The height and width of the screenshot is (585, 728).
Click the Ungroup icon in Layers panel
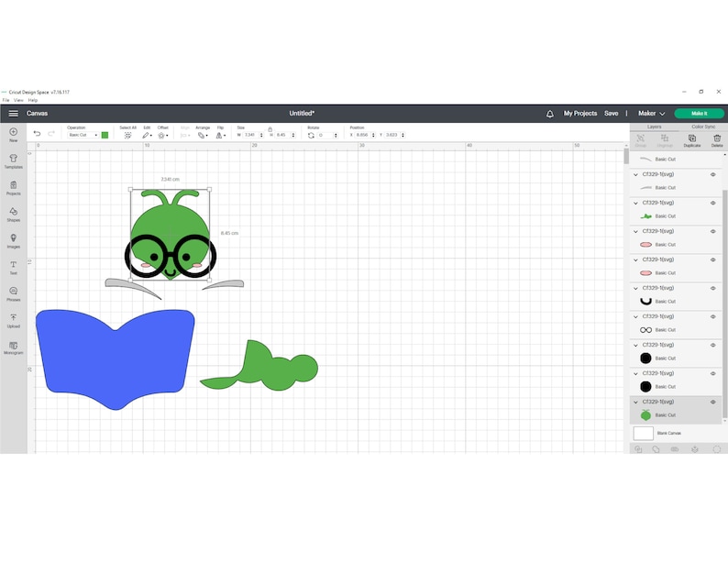pos(665,138)
